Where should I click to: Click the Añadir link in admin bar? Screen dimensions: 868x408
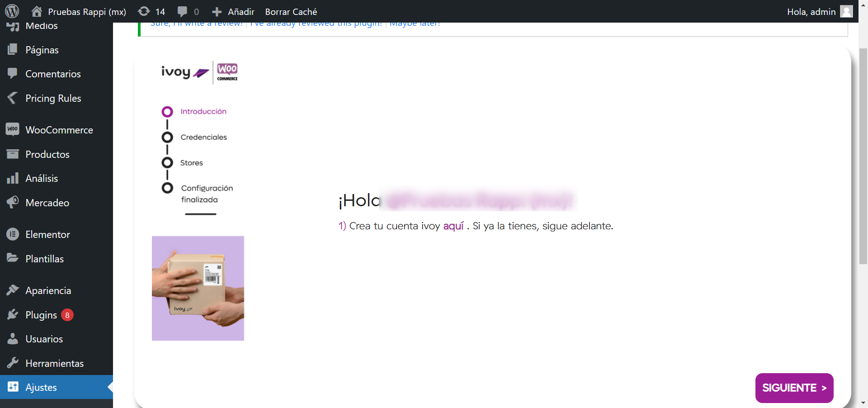click(241, 12)
